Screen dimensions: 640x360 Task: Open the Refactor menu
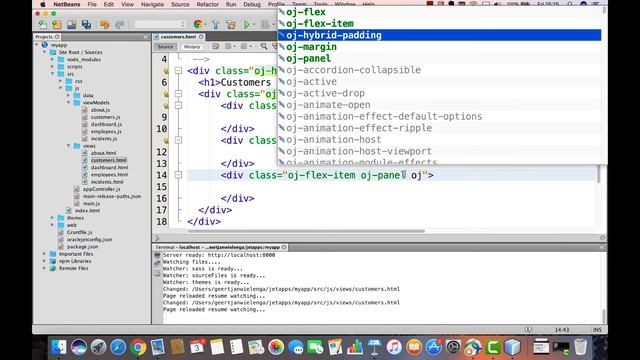click(x=207, y=4)
